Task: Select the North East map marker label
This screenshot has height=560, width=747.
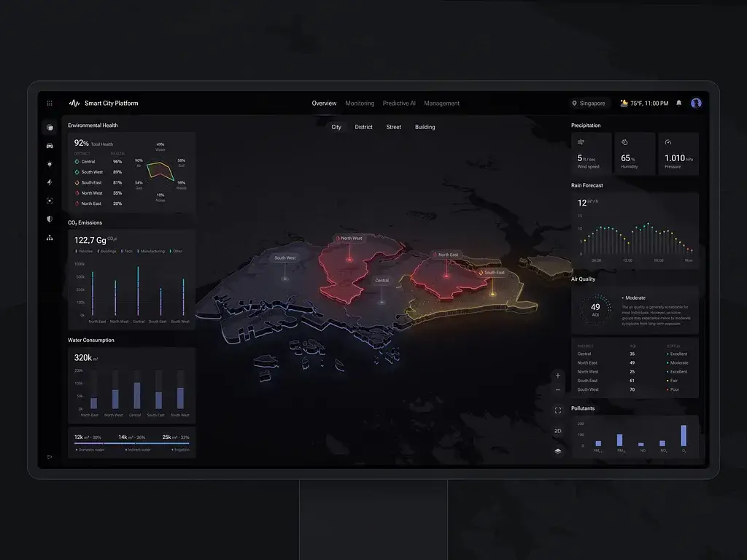Action: 446,254
